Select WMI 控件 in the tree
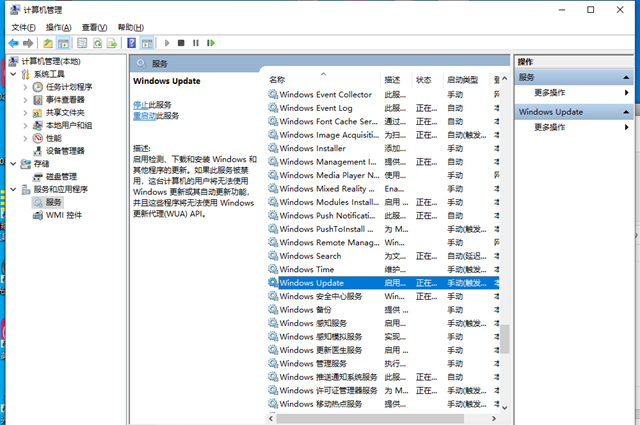 tap(64, 215)
